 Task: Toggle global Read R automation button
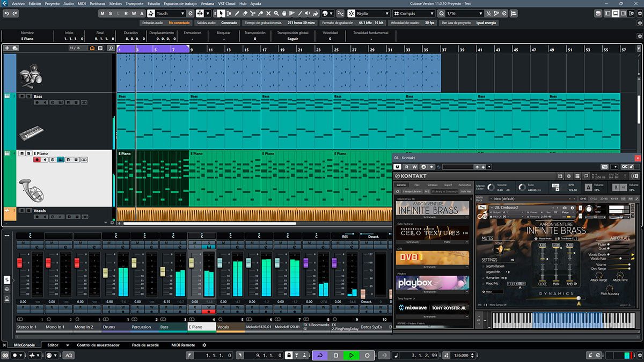point(126,13)
